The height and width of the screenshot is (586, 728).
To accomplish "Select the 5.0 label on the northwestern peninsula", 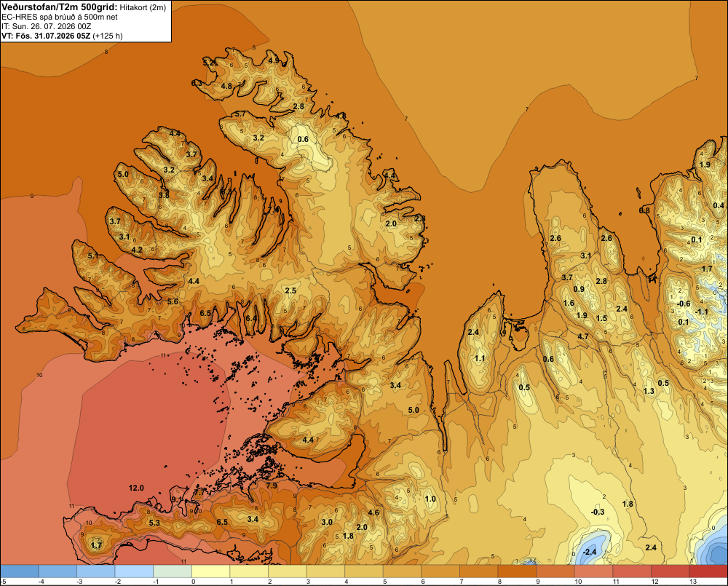I will pos(123,175).
